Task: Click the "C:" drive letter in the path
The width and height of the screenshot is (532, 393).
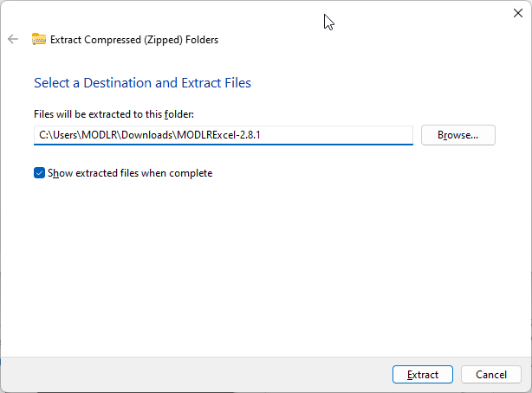Action: [44, 135]
